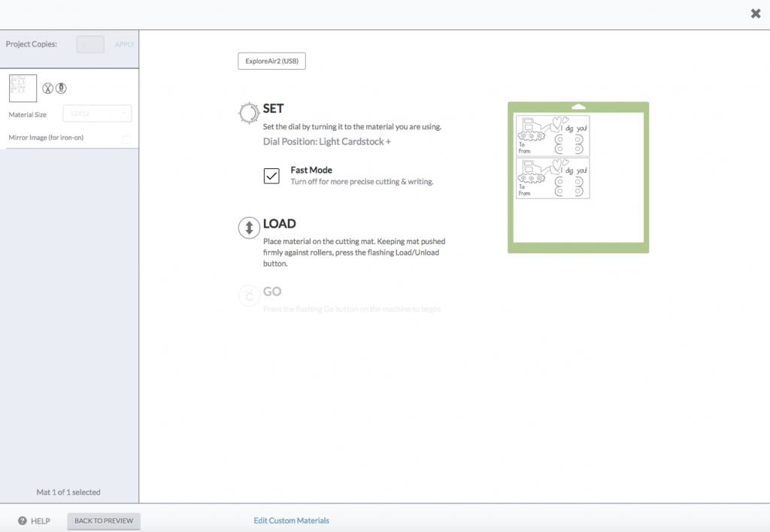
Task: Click the Apply button for copies
Action: coord(124,44)
